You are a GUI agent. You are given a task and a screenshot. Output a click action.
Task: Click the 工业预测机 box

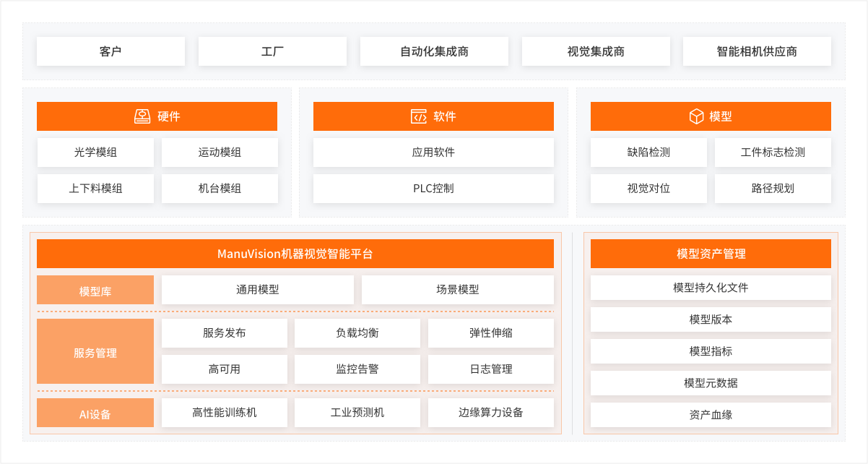pos(357,413)
